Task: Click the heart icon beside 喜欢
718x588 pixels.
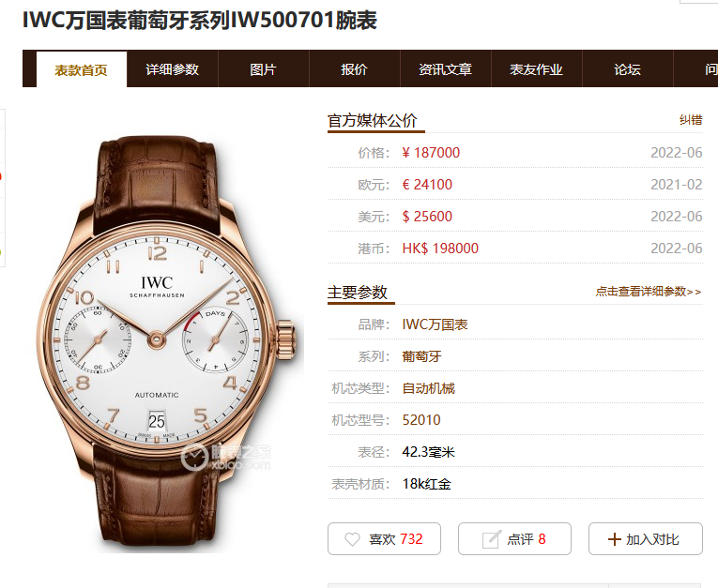Action: point(352,539)
